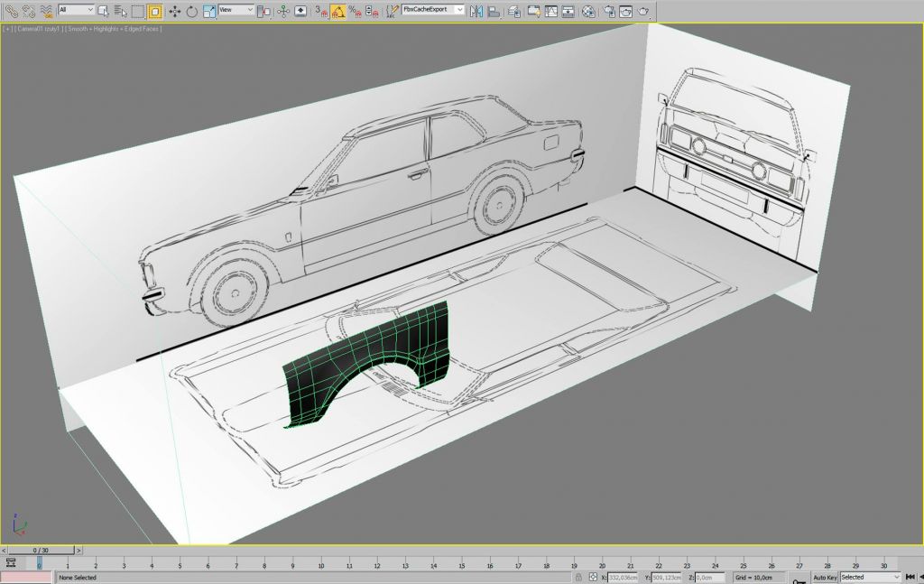Open the selection filter 'All' dropdown
The width and height of the screenshot is (924, 584).
pyautogui.click(x=76, y=10)
